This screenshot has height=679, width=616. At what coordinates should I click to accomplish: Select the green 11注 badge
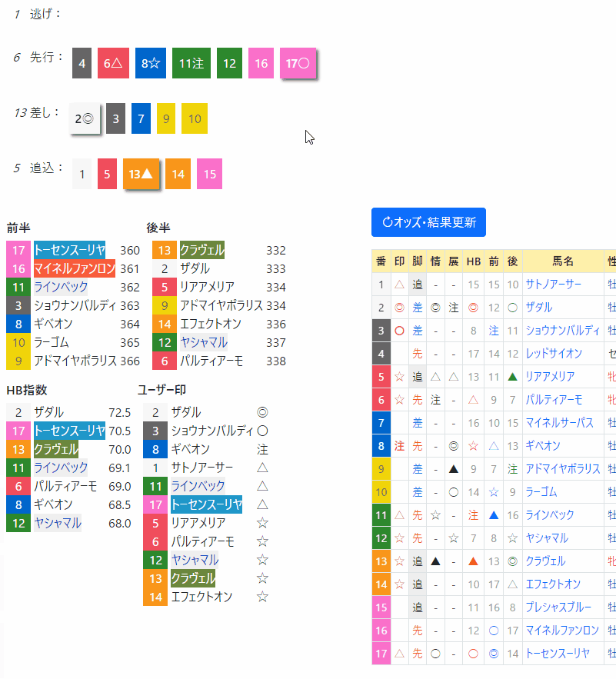click(191, 63)
